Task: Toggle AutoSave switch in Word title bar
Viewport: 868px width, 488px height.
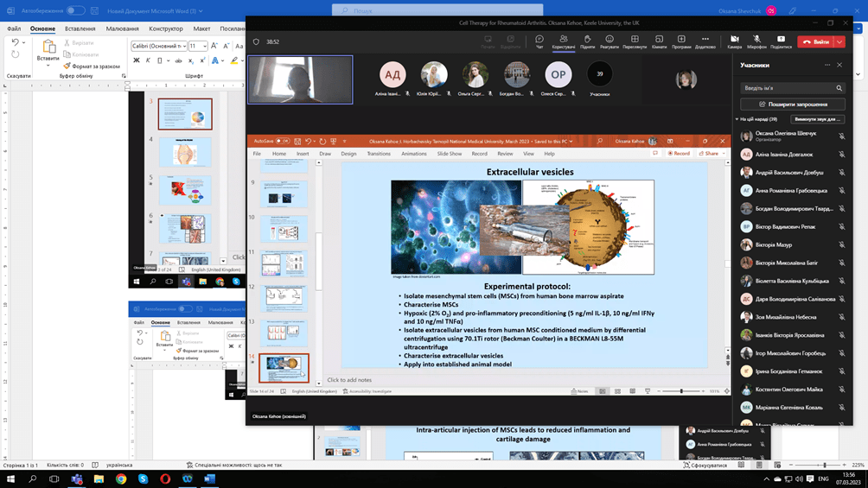Action: point(75,10)
